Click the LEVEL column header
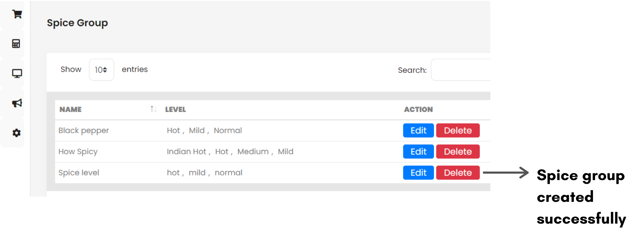Viewport: 644px width, 236px height. click(x=175, y=109)
